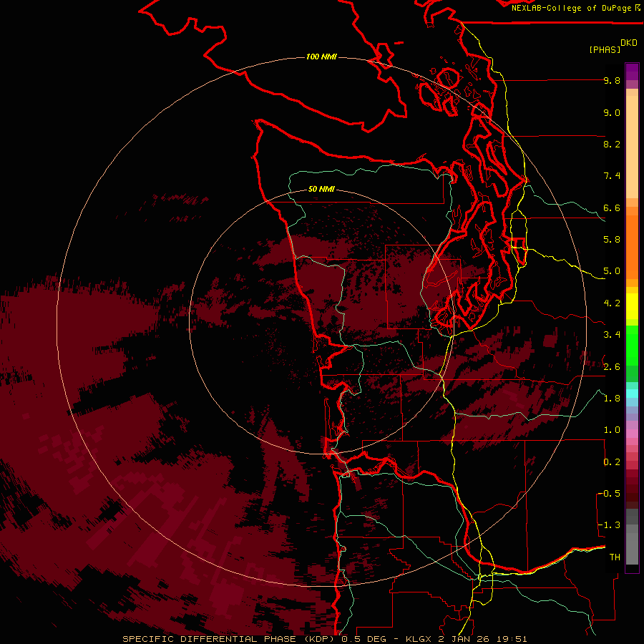The width and height of the screenshot is (644, 644).
Task: Click the 100 NMI range ring label
Action: coord(321,57)
